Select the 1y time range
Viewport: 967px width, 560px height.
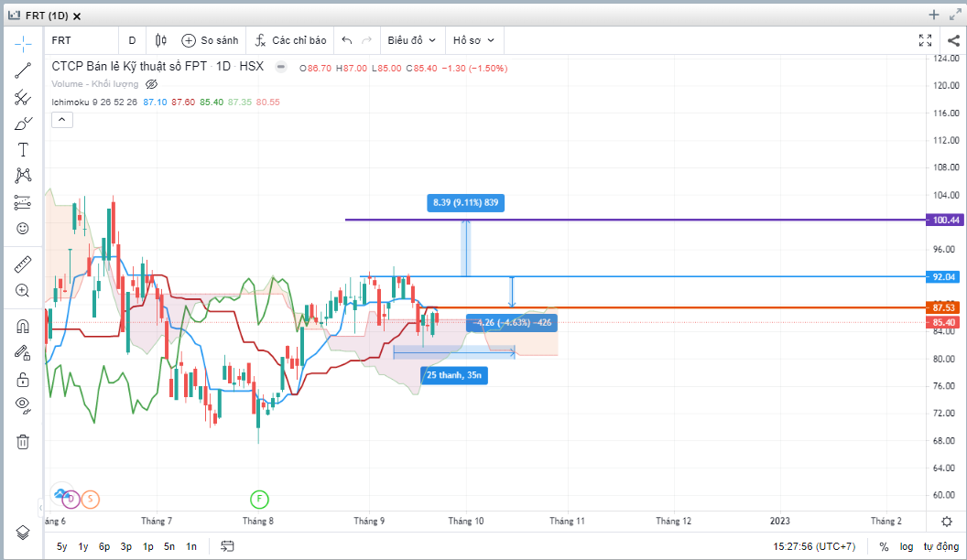tap(83, 546)
